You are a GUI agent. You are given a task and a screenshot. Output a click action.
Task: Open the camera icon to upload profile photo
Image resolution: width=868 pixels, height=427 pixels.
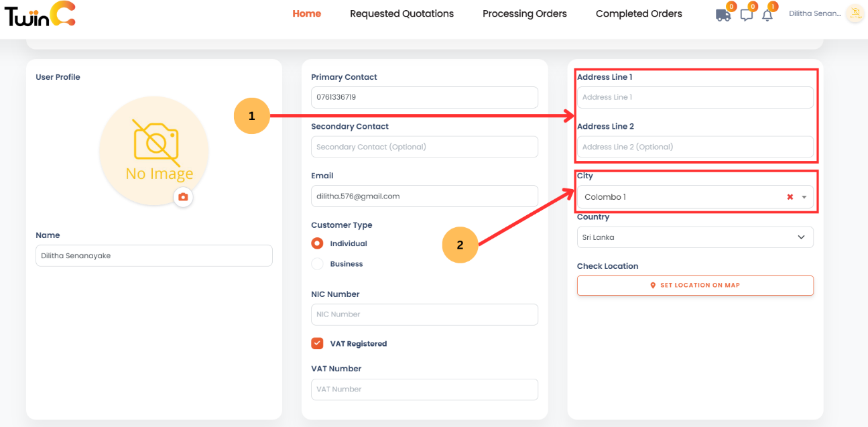tap(183, 197)
